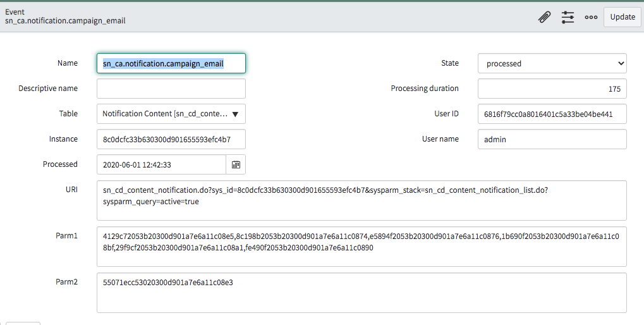Screen dimensions: 644x325
Task: Click the User ID field
Action: click(552, 114)
